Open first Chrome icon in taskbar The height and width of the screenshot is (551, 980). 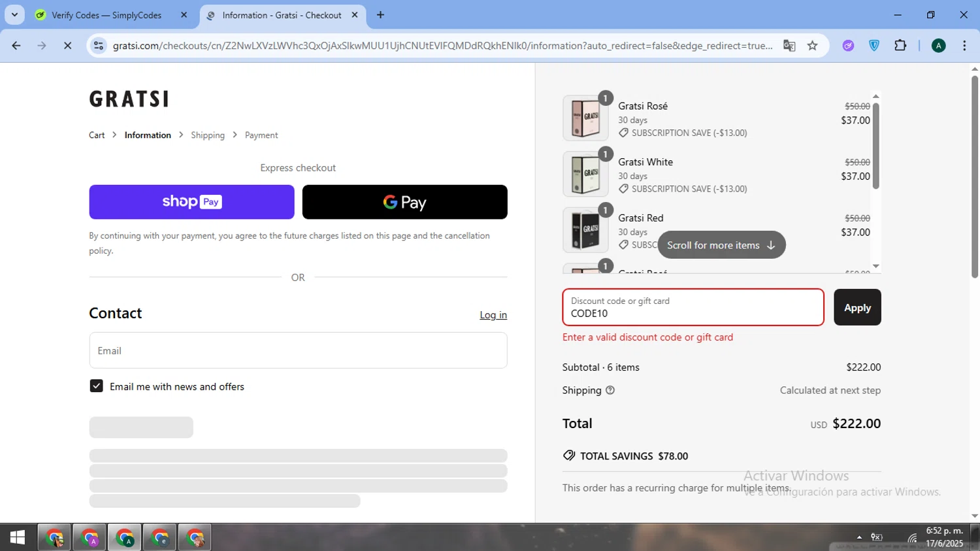(x=54, y=537)
